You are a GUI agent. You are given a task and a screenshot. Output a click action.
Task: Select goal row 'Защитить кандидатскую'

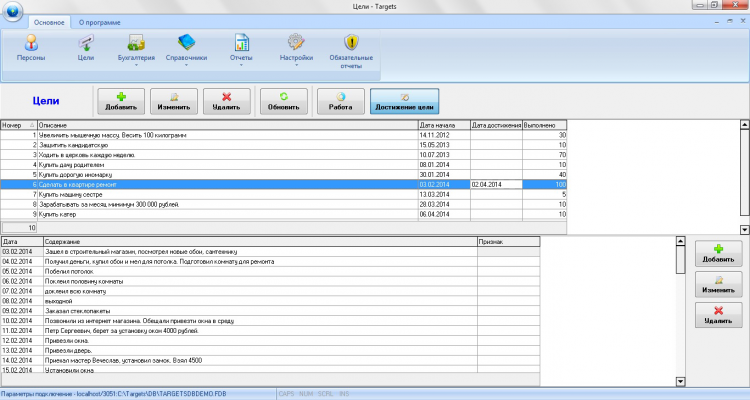click(x=283, y=145)
